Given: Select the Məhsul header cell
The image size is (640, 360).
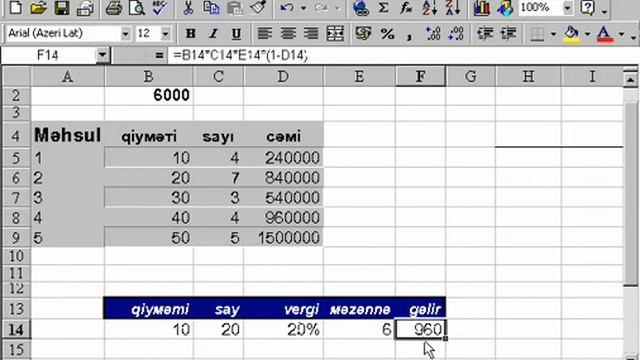Looking at the screenshot, I should tap(68, 135).
